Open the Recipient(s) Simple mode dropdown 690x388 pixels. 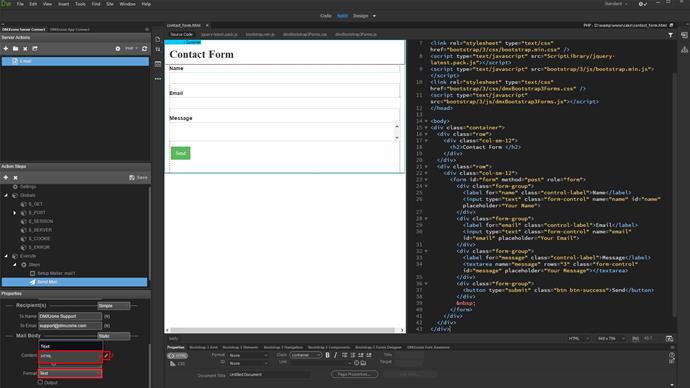pyautogui.click(x=114, y=306)
